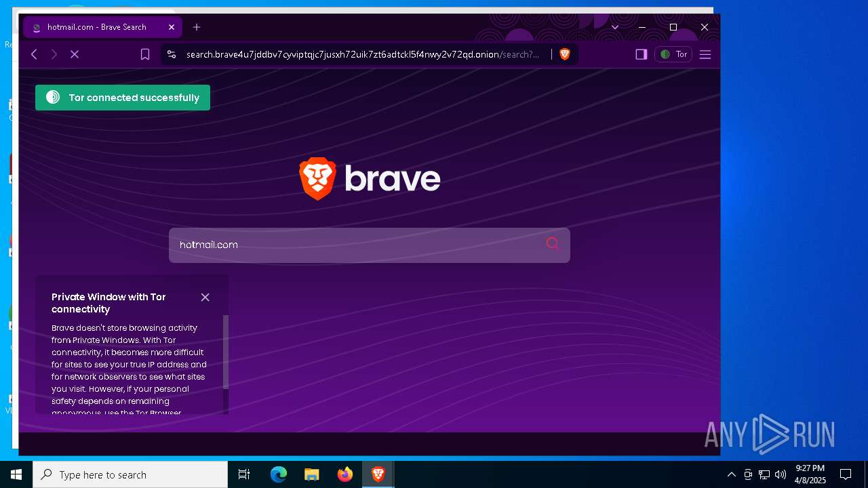Open a new tab
This screenshot has width=868, height=488.
pos(197,27)
